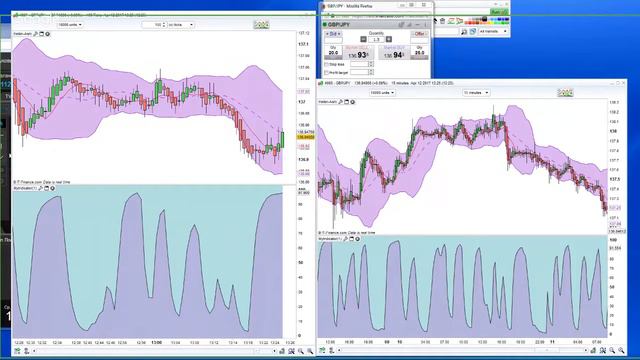Click first bottom-left icon of left chart
640x360 pixels.
coord(17,351)
